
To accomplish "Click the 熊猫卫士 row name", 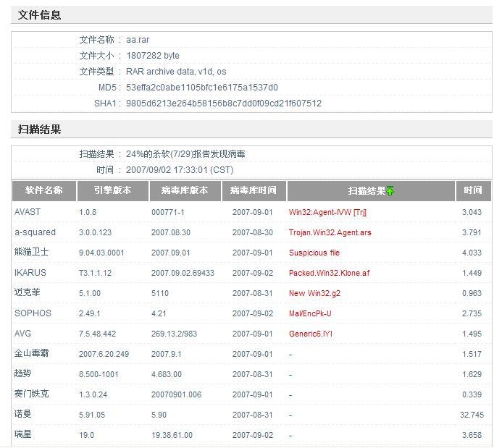I will tap(31, 252).
